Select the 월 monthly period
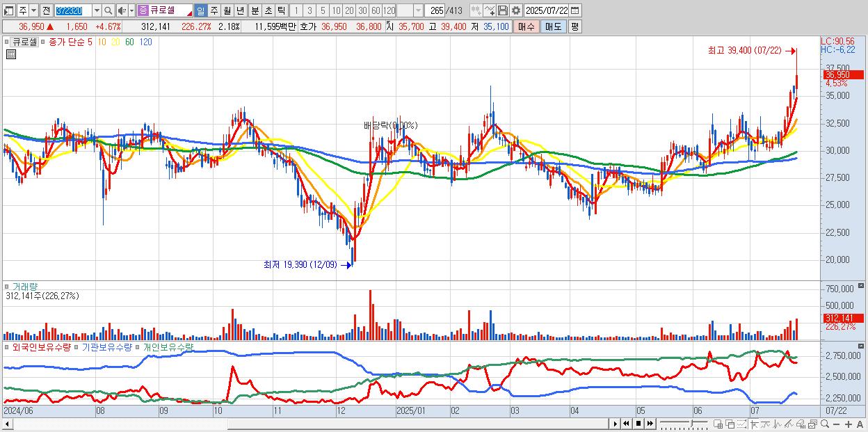This screenshot has height=432, width=868. point(227,10)
